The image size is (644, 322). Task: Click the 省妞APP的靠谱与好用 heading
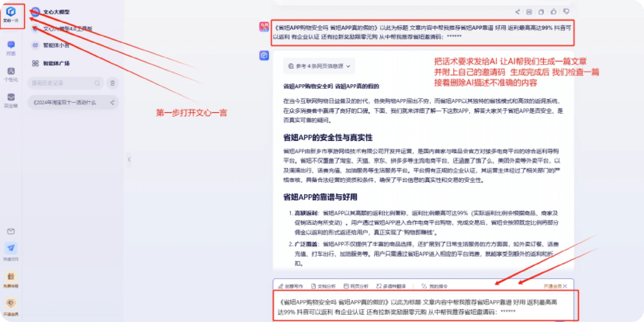pyautogui.click(x=320, y=197)
